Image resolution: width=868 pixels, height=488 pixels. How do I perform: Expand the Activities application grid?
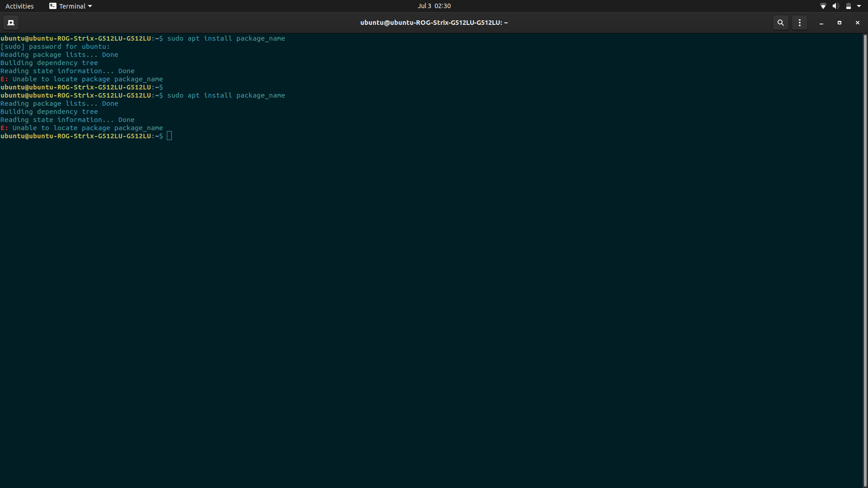click(x=20, y=6)
